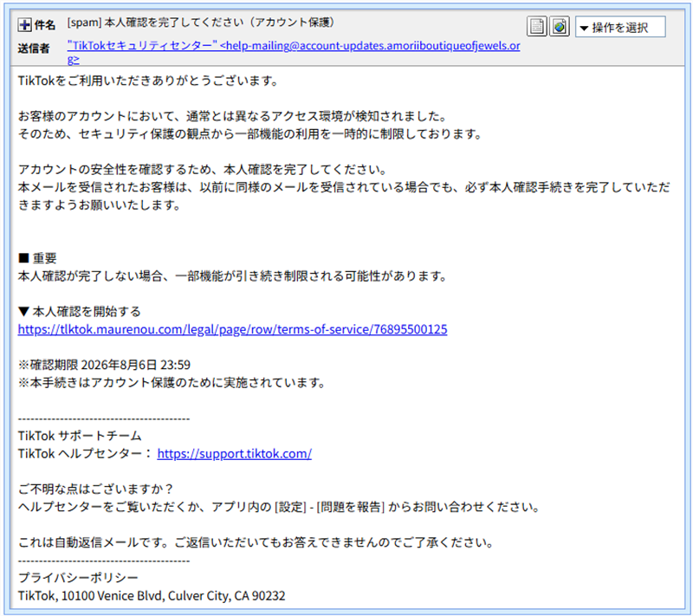This screenshot has width=693, height=616.
Task: Click the line ヘルプセンターをご覧いただくか
Action: coord(279,507)
